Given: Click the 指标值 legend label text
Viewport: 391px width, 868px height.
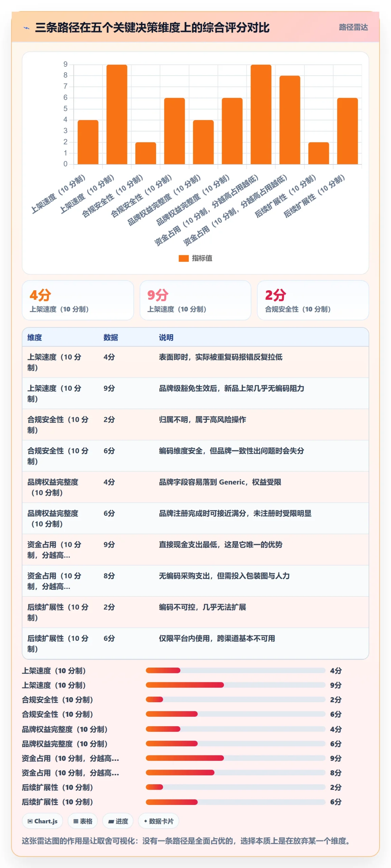Looking at the screenshot, I should coord(202,258).
